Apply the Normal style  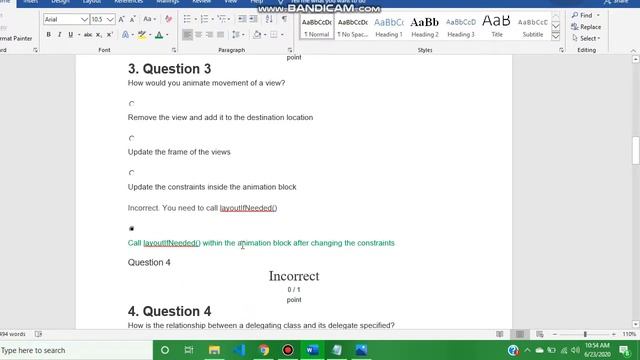coord(317,27)
